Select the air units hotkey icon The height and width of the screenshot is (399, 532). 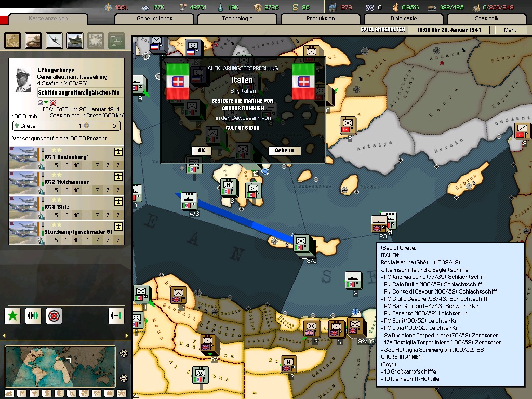tap(55, 40)
